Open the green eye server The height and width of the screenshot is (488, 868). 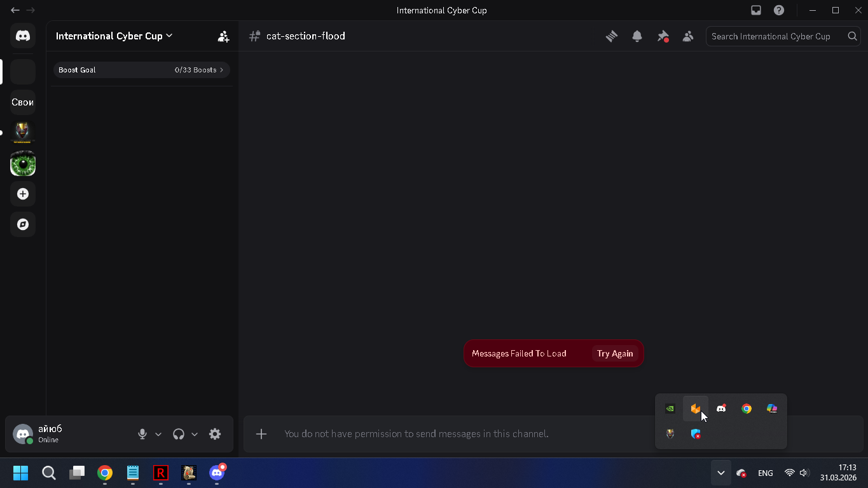click(x=23, y=163)
